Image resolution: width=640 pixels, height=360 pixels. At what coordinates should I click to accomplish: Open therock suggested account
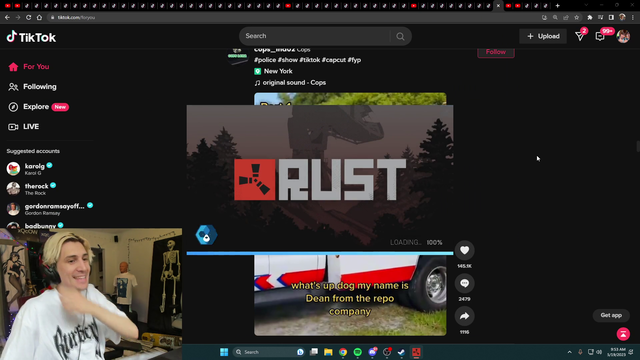click(x=32, y=189)
